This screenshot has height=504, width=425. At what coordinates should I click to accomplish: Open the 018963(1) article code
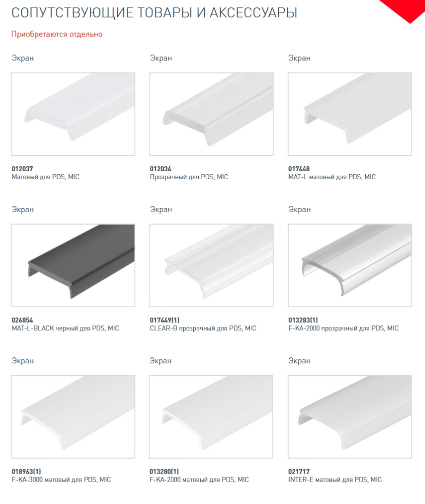[x=26, y=472]
